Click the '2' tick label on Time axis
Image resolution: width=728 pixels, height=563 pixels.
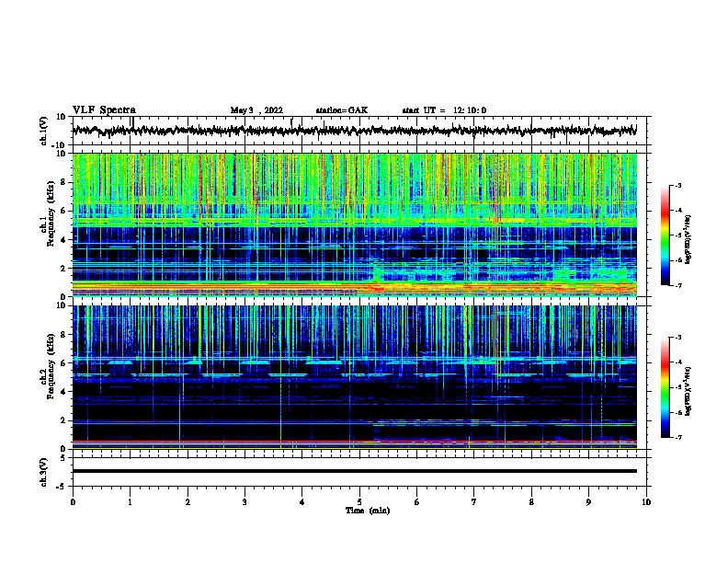pos(188,502)
